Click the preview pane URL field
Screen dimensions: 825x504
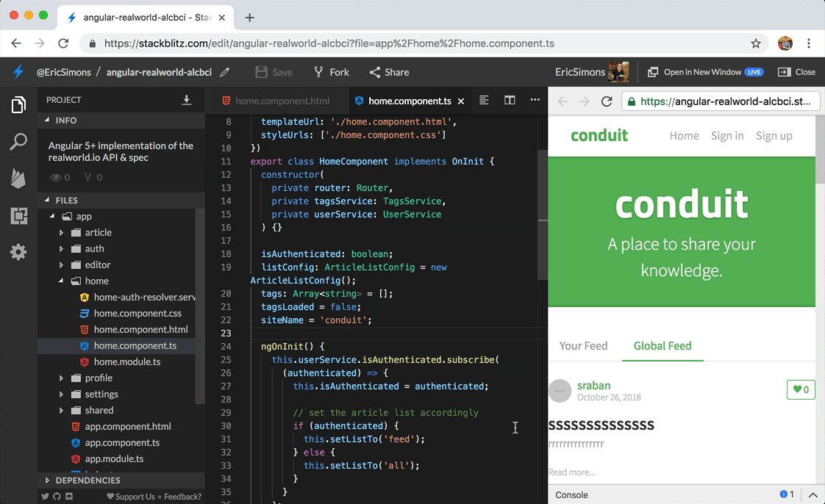[x=721, y=101]
